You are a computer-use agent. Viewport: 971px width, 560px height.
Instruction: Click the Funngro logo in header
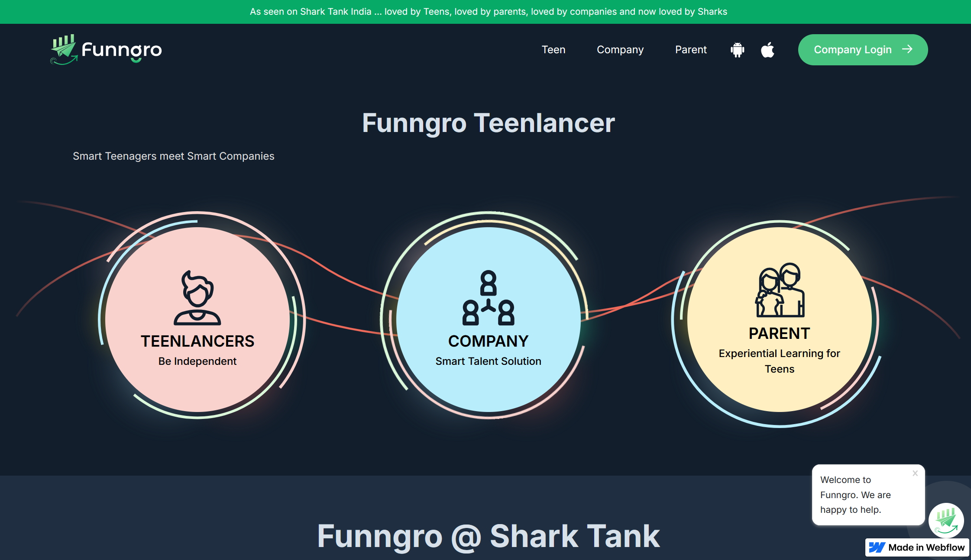106,50
